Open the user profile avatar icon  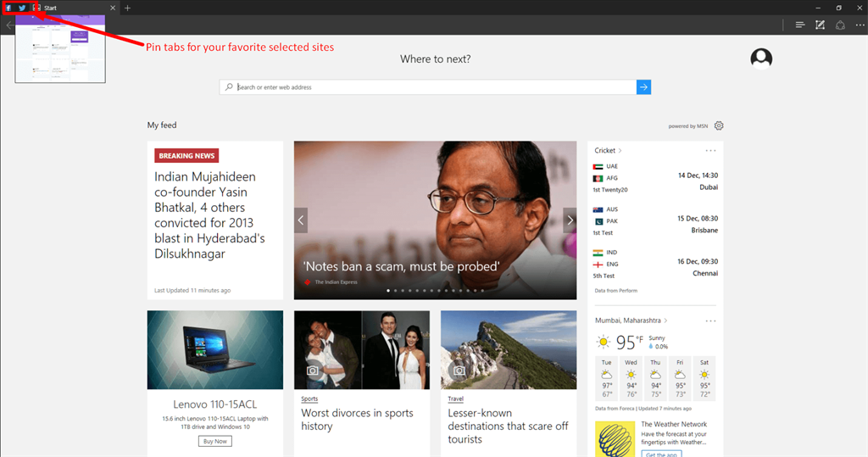point(761,59)
